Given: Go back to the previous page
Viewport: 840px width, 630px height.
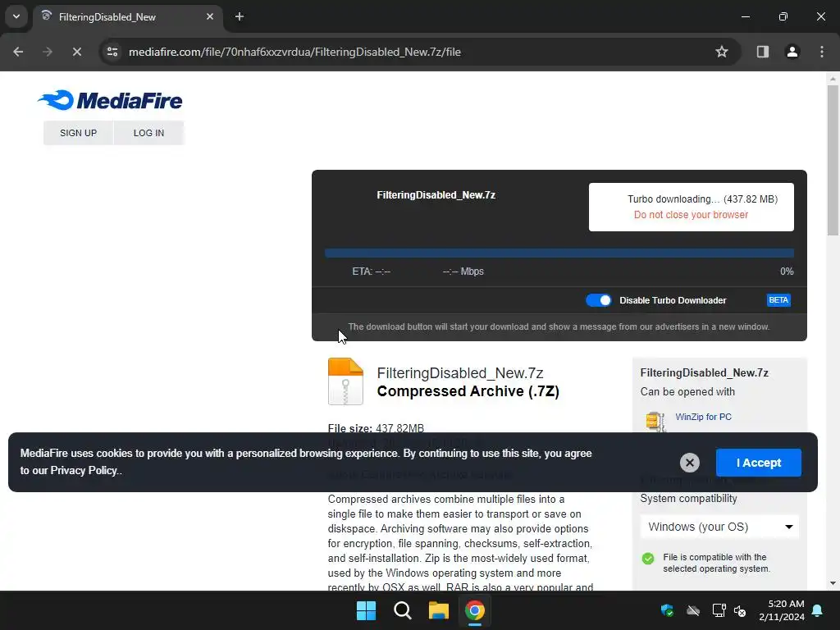Looking at the screenshot, I should point(18,52).
